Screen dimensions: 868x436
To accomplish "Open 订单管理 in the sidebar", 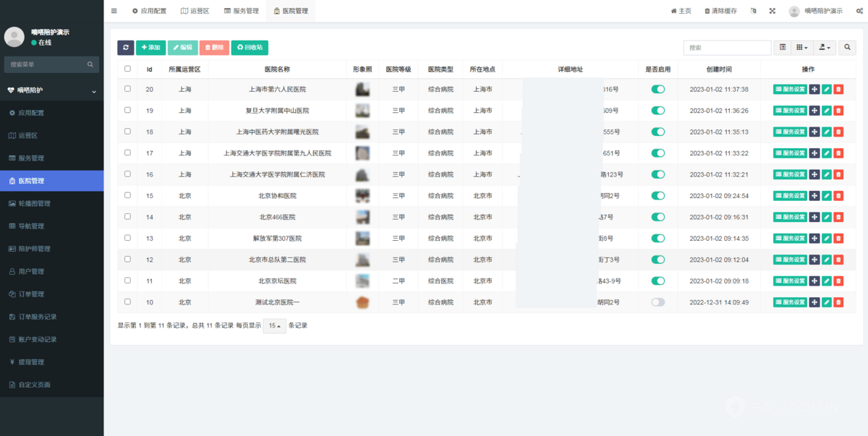I will [x=52, y=294].
